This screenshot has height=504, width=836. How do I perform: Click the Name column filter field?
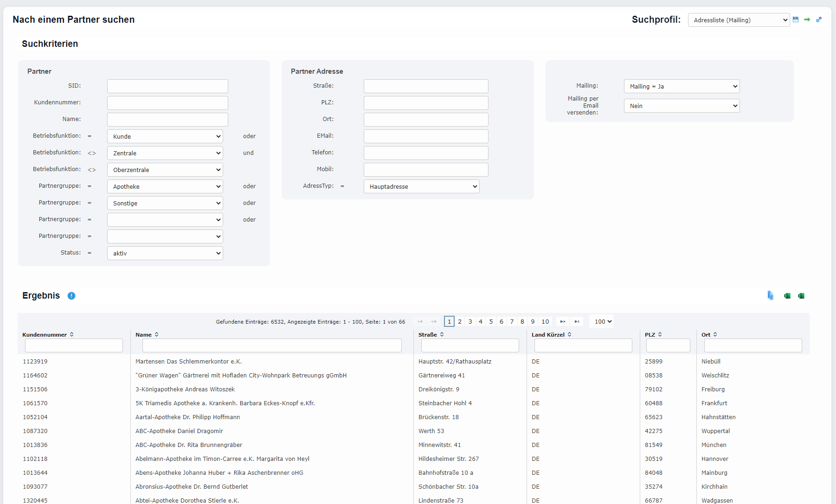coord(272,345)
